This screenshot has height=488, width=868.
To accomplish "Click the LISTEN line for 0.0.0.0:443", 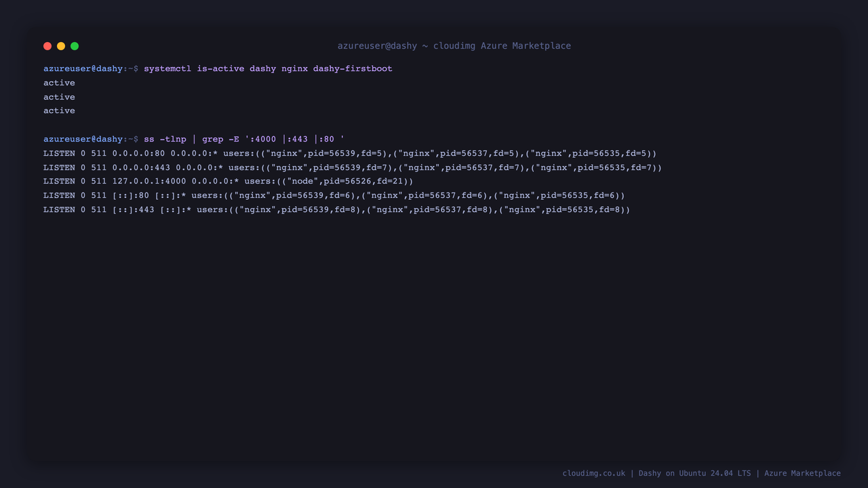I will coord(353,167).
